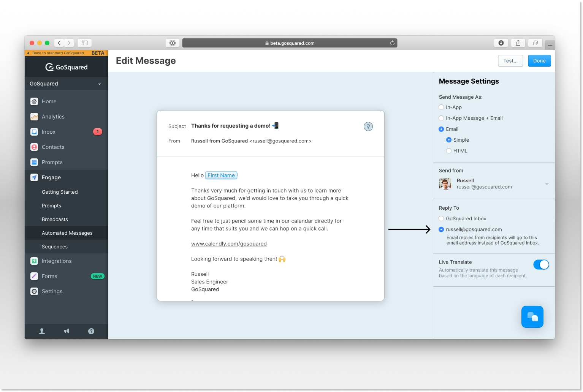
Task: Open the Contacts icon in sidebar
Action: [34, 147]
